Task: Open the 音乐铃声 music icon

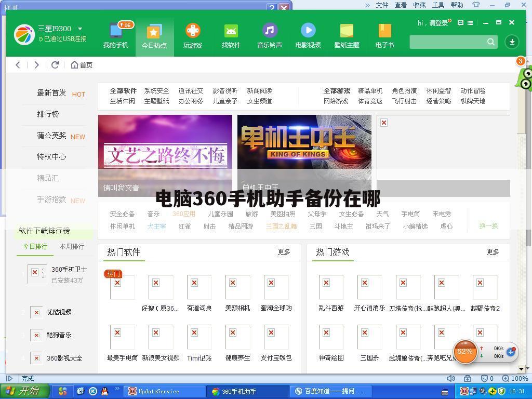Action: (270, 31)
